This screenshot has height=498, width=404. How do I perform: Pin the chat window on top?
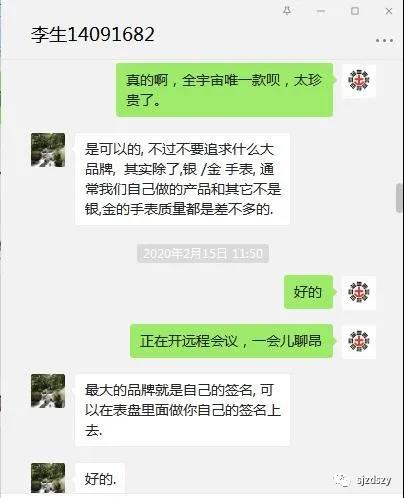(x=287, y=11)
